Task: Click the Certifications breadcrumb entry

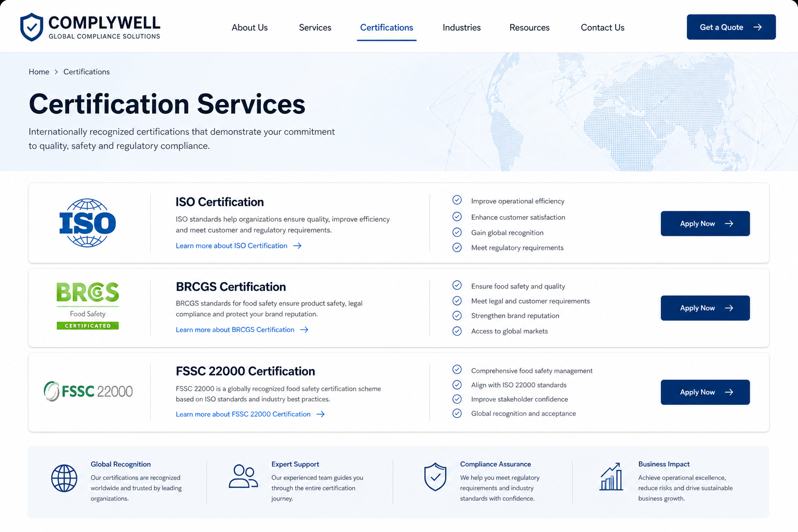Action: pos(86,72)
